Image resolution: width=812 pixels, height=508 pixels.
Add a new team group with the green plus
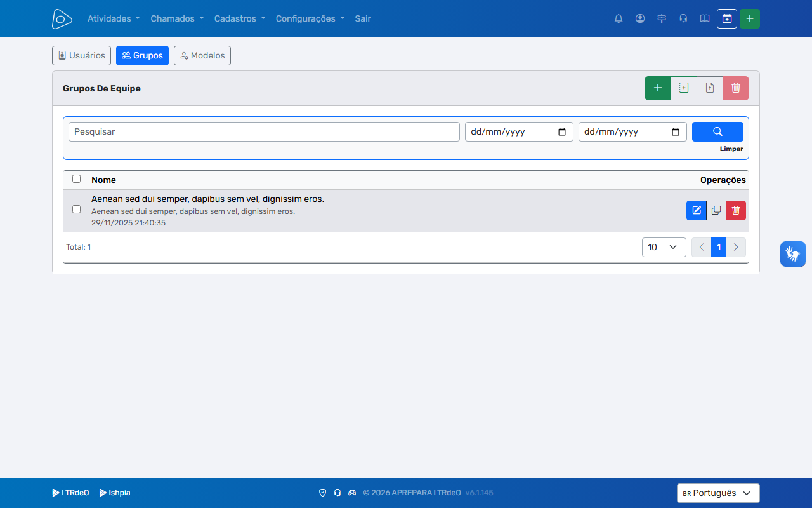[x=658, y=88]
